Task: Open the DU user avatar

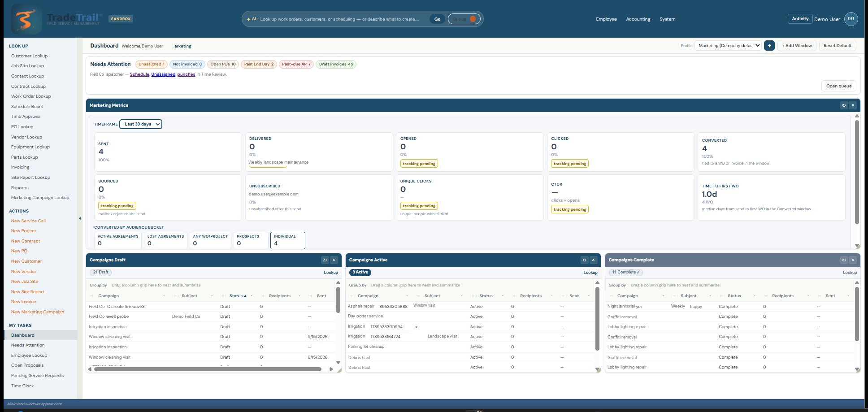Action: point(851,19)
